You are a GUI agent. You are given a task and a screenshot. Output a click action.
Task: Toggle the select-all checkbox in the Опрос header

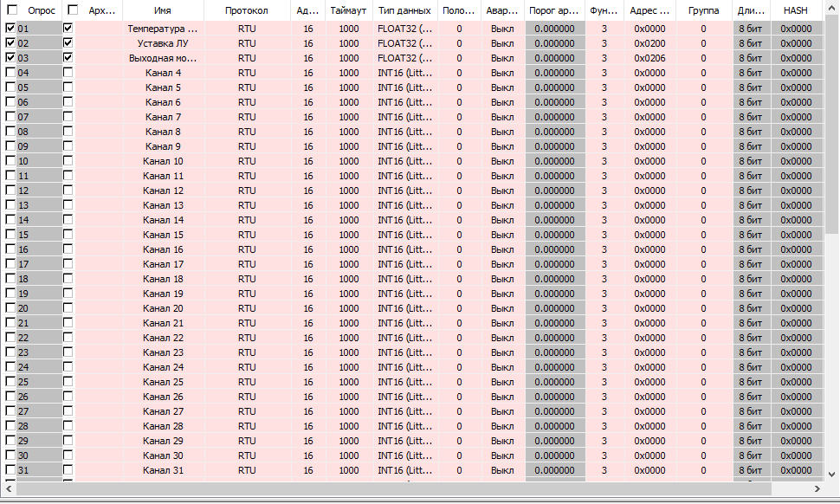[x=11, y=10]
